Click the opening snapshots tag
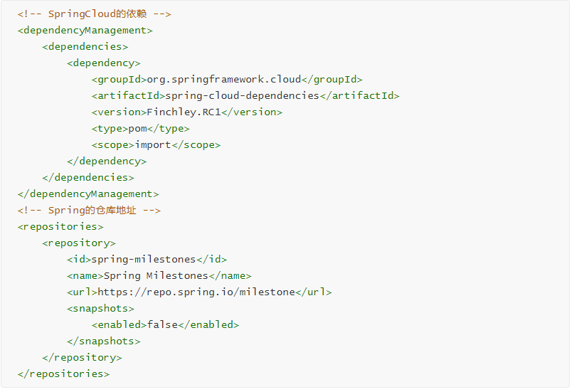 click(100, 309)
